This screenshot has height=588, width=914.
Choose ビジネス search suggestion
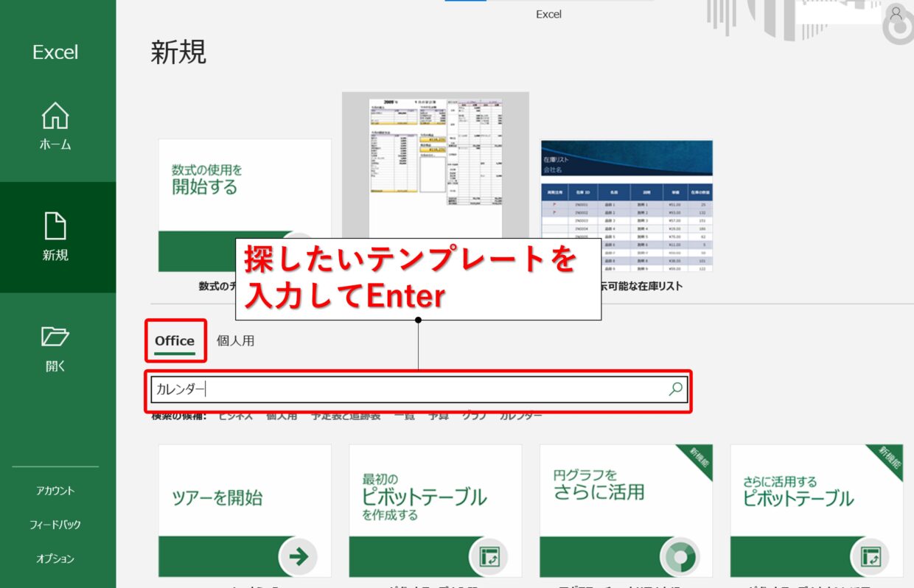[235, 416]
